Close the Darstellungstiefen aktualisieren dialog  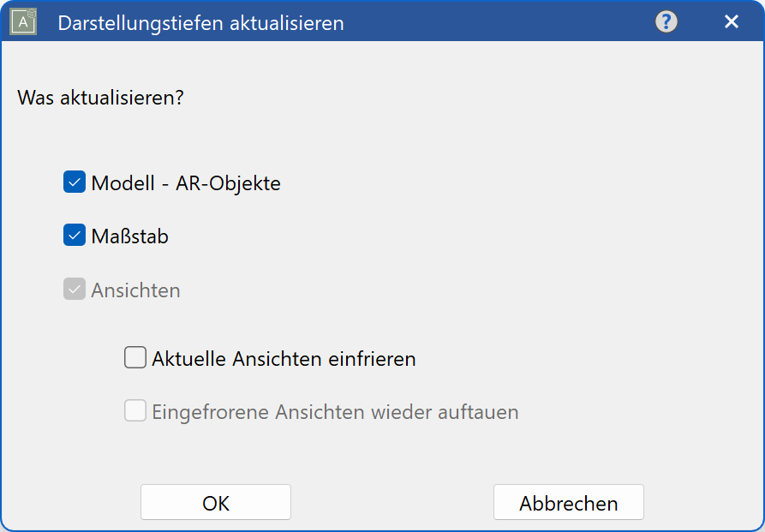tap(731, 22)
